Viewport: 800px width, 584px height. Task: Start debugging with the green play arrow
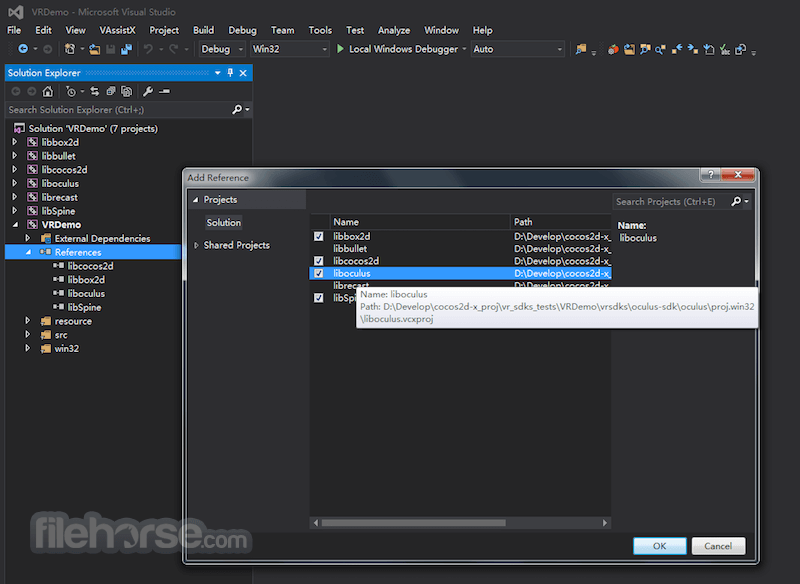point(340,49)
